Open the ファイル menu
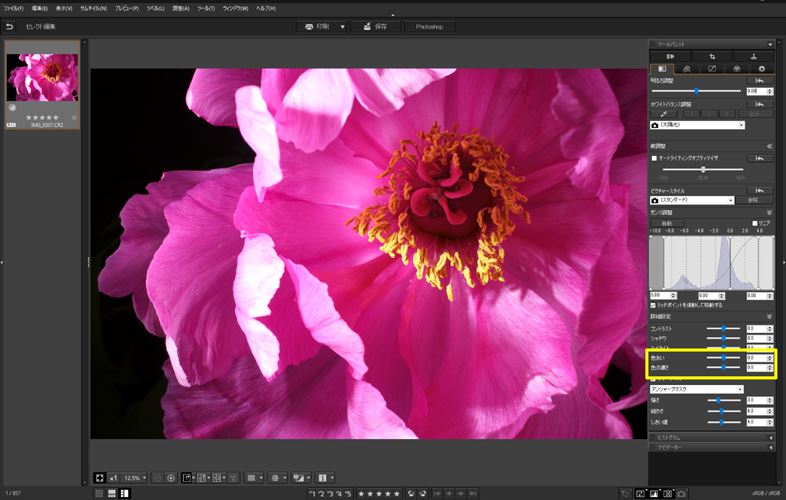 (14, 9)
